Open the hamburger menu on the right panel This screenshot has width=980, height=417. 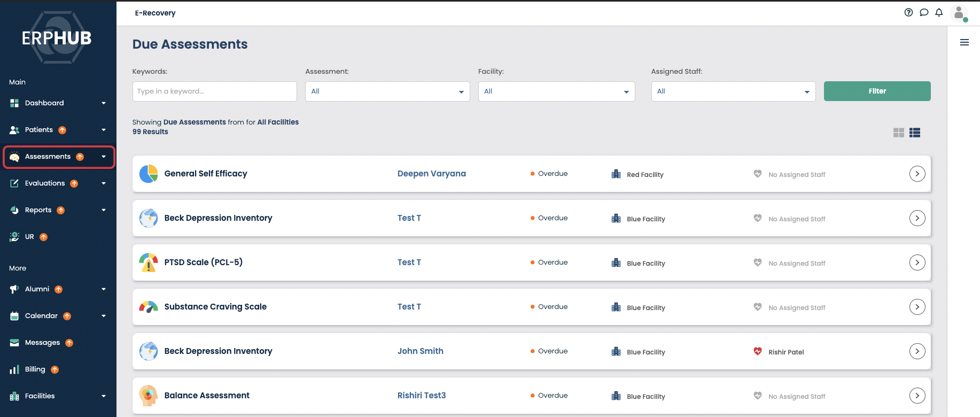(x=965, y=42)
